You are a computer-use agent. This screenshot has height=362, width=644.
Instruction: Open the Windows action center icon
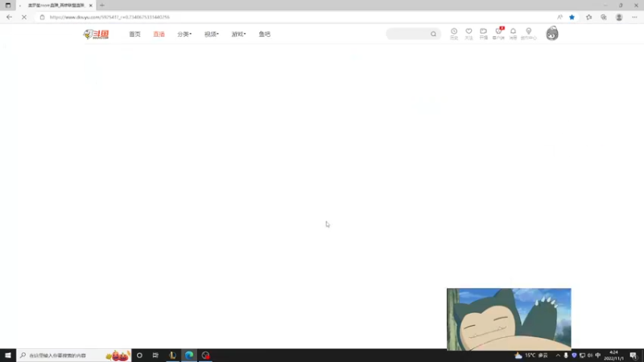tap(634, 356)
